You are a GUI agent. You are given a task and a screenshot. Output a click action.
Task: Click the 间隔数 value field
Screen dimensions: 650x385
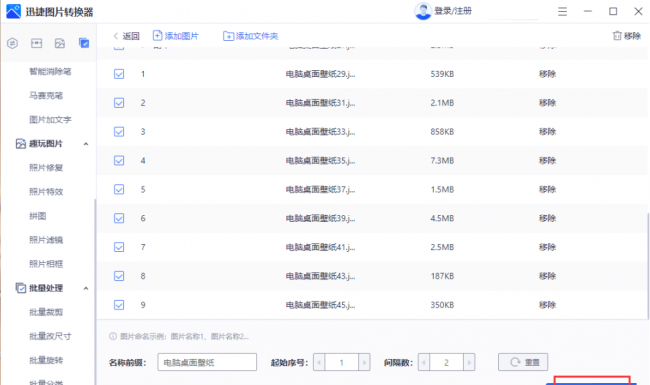pos(446,363)
